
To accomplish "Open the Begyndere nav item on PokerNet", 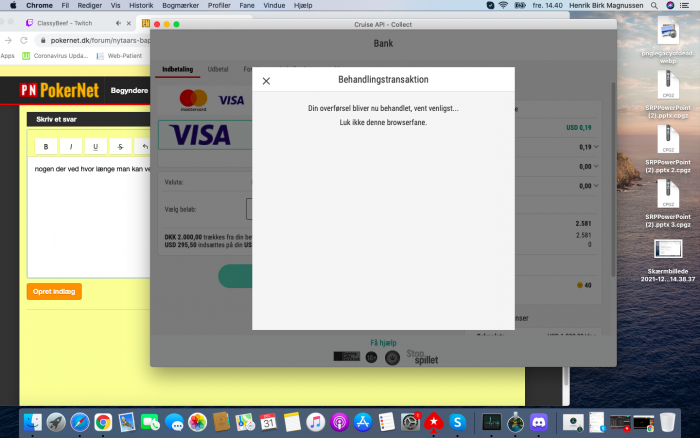I will click(129, 90).
